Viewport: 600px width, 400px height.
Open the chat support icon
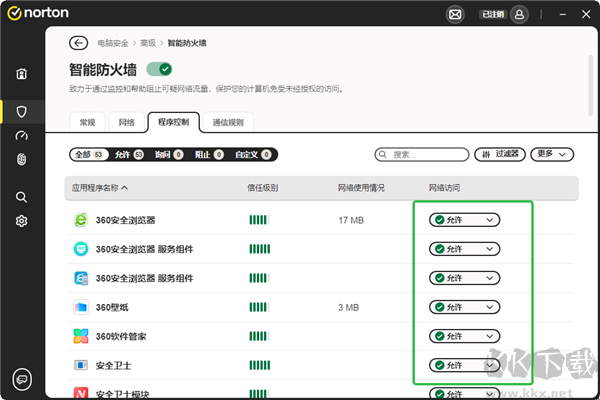coord(21,378)
